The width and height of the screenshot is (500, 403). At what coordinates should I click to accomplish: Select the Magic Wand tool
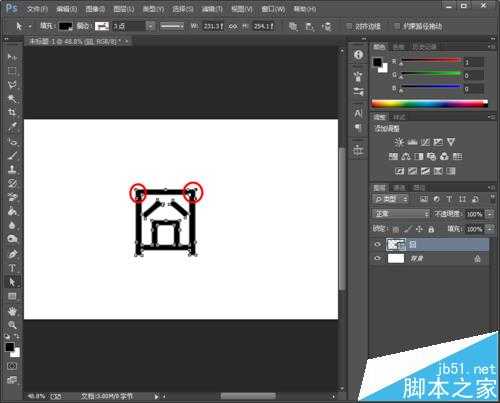(12, 98)
